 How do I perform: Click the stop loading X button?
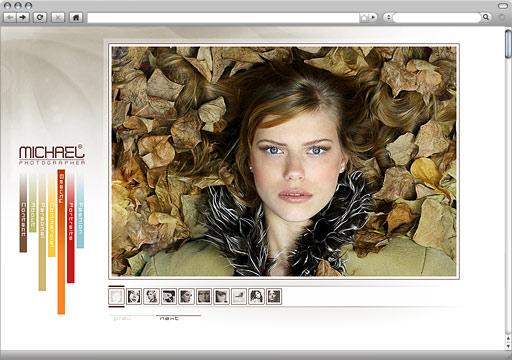[58, 17]
